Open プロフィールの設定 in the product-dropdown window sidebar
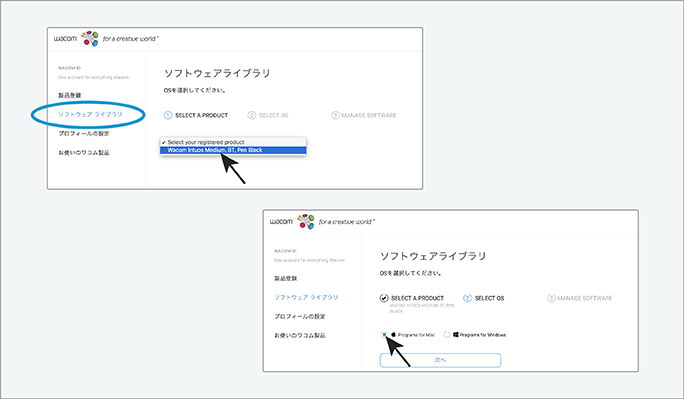The image size is (684, 399). pyautogui.click(x=84, y=133)
